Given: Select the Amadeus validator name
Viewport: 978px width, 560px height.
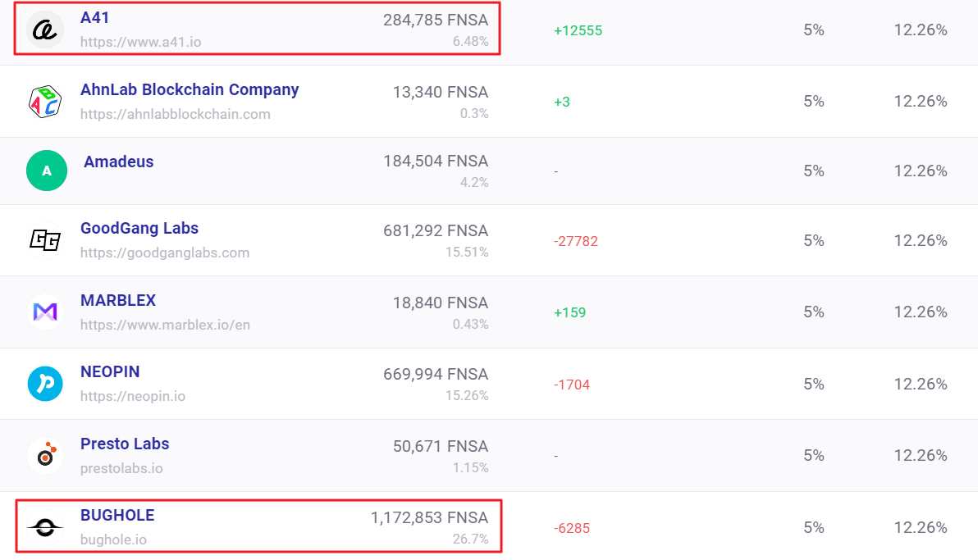Looking at the screenshot, I should [119, 162].
